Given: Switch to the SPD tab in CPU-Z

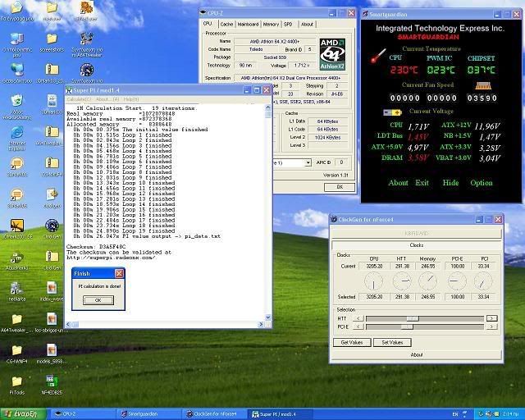Looking at the screenshot, I should [x=288, y=24].
